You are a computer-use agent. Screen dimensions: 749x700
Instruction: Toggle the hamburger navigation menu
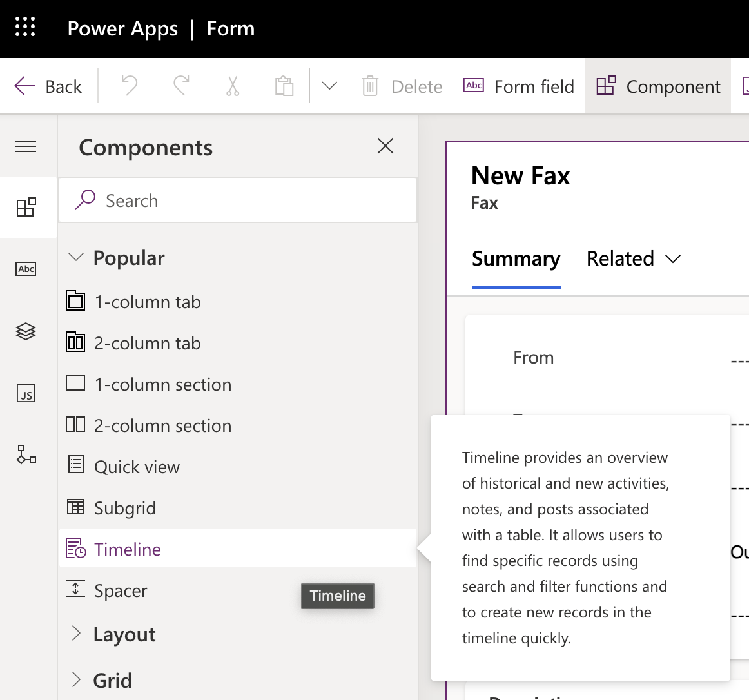(26, 146)
